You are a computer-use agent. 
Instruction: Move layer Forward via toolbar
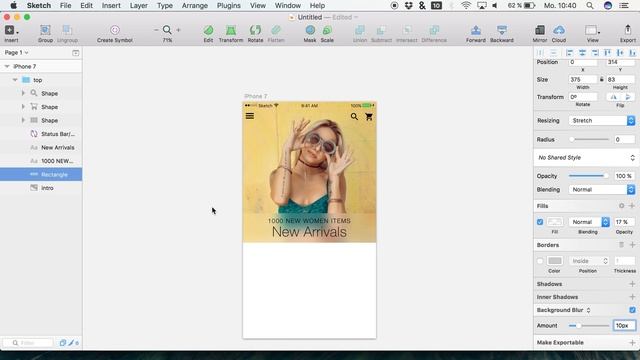pyautogui.click(x=476, y=33)
